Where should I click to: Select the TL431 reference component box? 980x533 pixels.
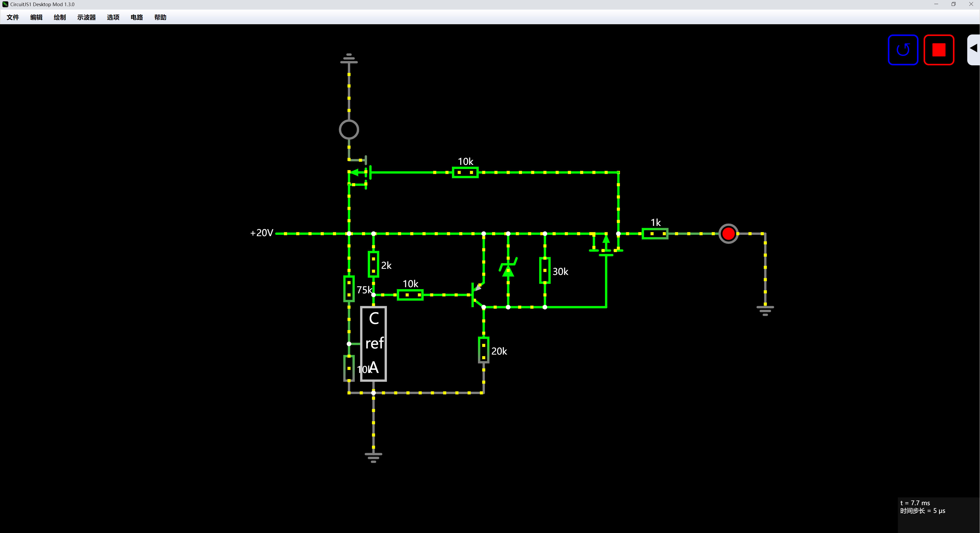coord(374,344)
